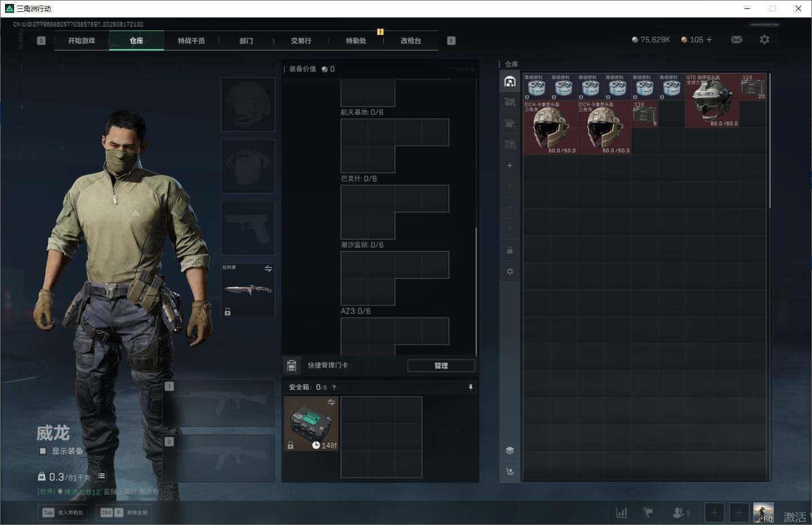
Task: Click the Q previous-tab key icon
Action: tap(41, 41)
